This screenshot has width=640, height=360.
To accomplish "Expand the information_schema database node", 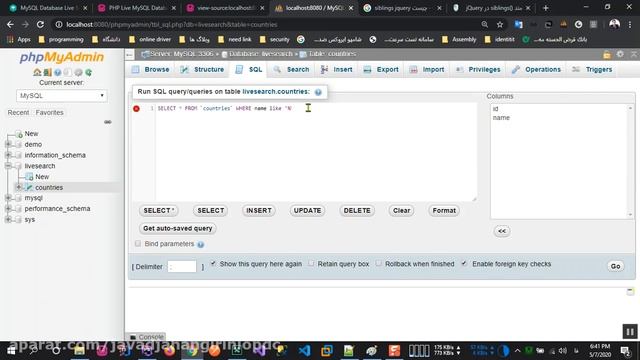I will [x=8, y=155].
